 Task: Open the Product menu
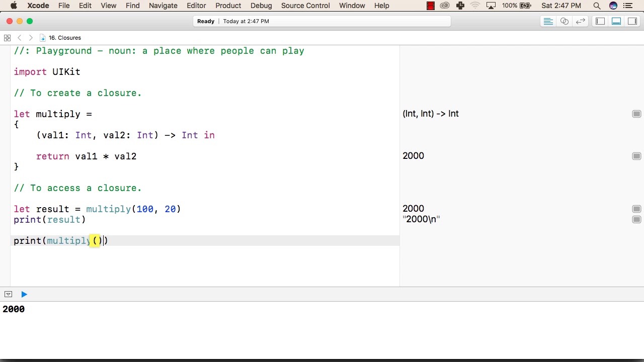tap(228, 6)
